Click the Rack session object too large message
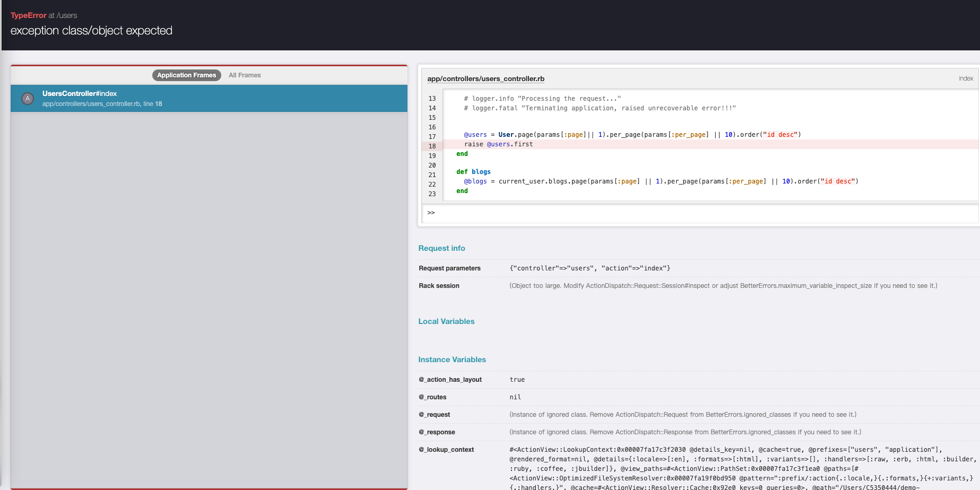Screen dimensions: 980x490 (723, 286)
